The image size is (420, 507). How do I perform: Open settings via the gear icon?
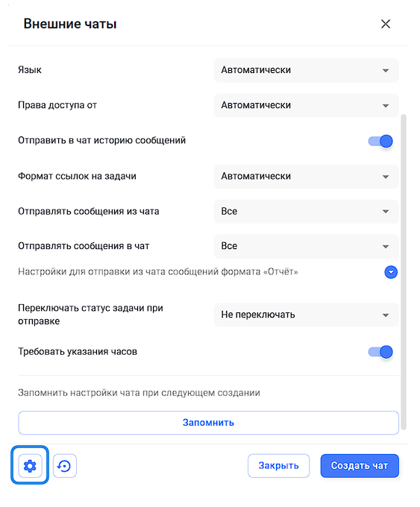coord(30,465)
